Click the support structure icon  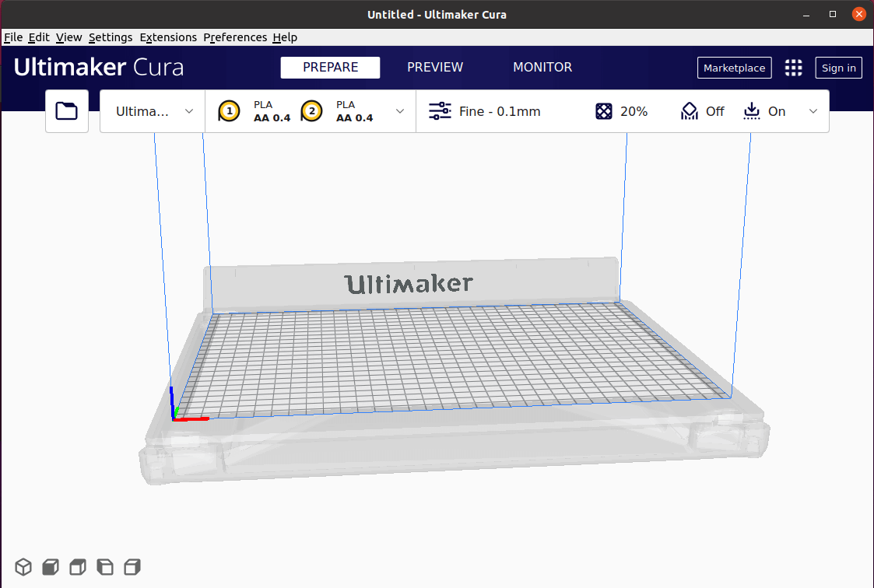pos(690,111)
